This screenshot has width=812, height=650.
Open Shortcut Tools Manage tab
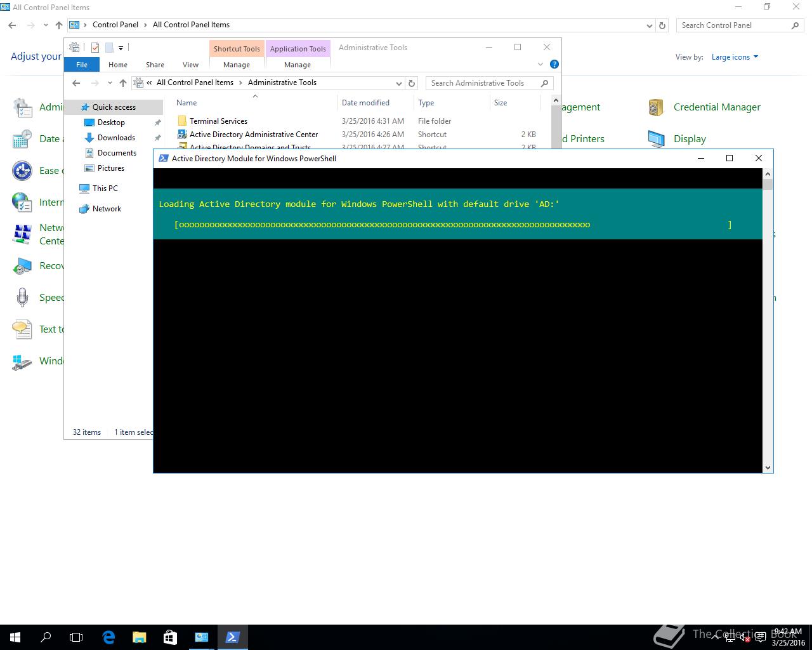(237, 65)
